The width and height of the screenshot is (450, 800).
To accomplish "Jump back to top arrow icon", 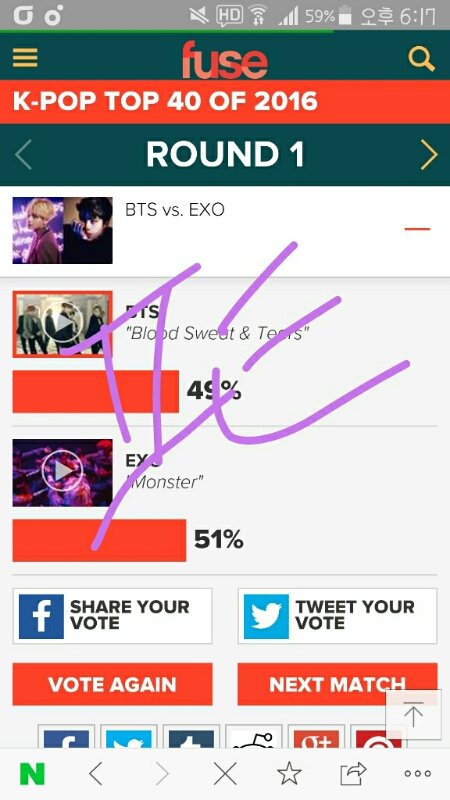I will (413, 715).
